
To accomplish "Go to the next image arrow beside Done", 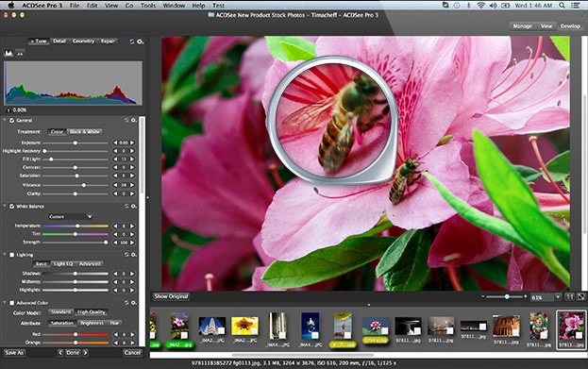I will [x=86, y=353].
